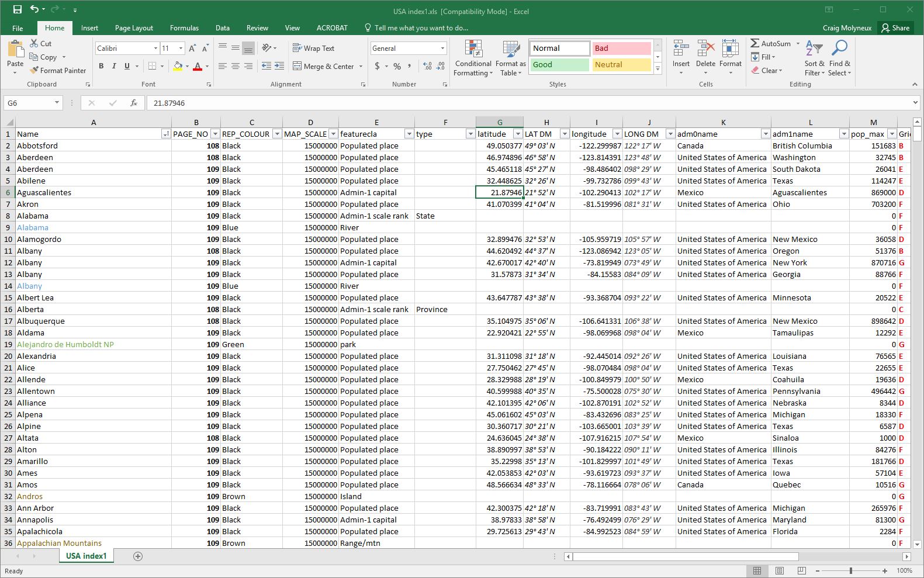This screenshot has height=578, width=924.
Task: Click inside the formula bar
Action: [529, 103]
